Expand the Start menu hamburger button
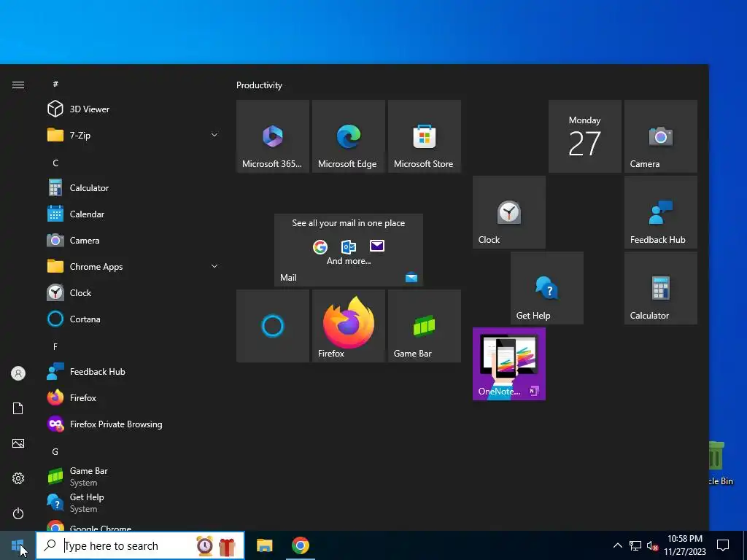 (18, 85)
